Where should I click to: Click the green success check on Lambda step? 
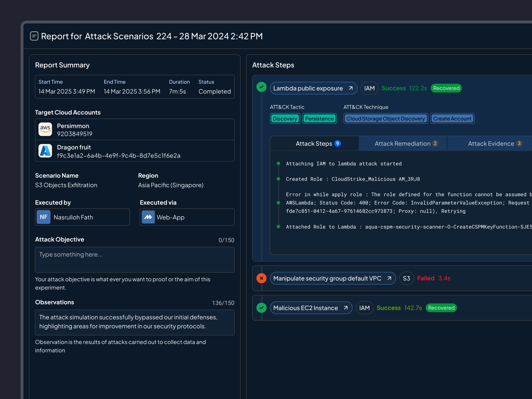point(262,87)
